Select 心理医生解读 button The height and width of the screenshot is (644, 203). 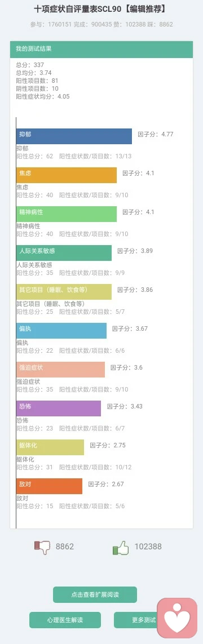[65, 620]
